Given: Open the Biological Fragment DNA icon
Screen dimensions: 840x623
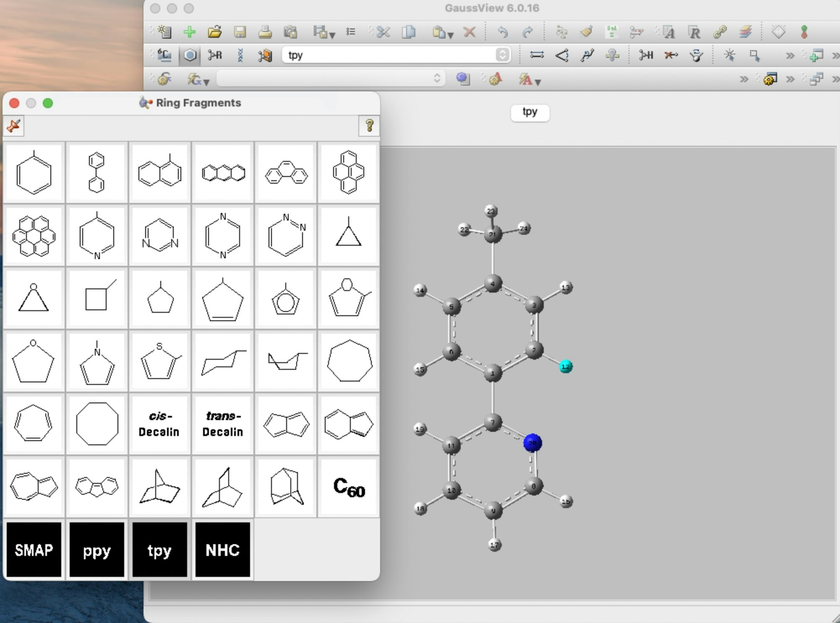Looking at the screenshot, I should click(x=240, y=55).
